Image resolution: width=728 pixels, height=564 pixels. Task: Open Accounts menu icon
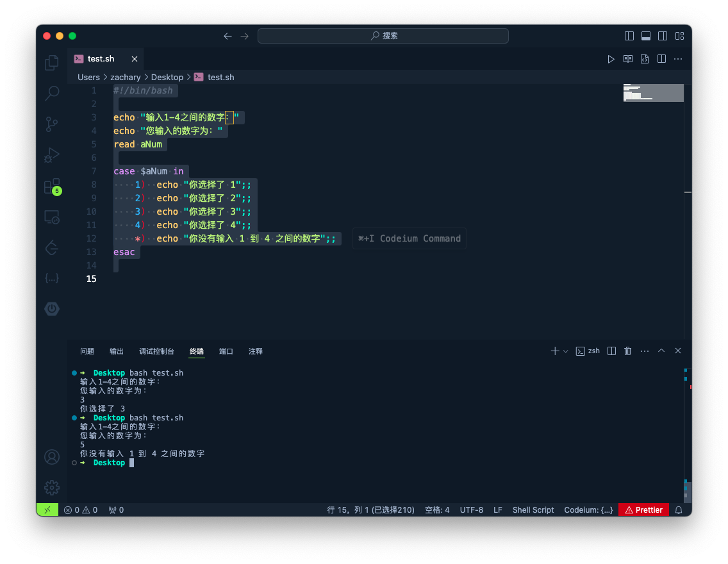point(51,457)
